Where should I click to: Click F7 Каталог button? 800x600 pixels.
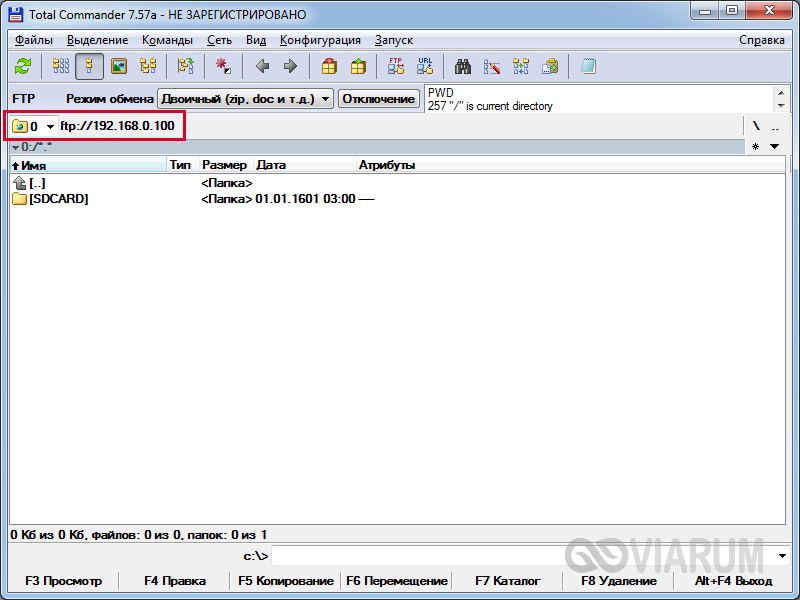508,581
